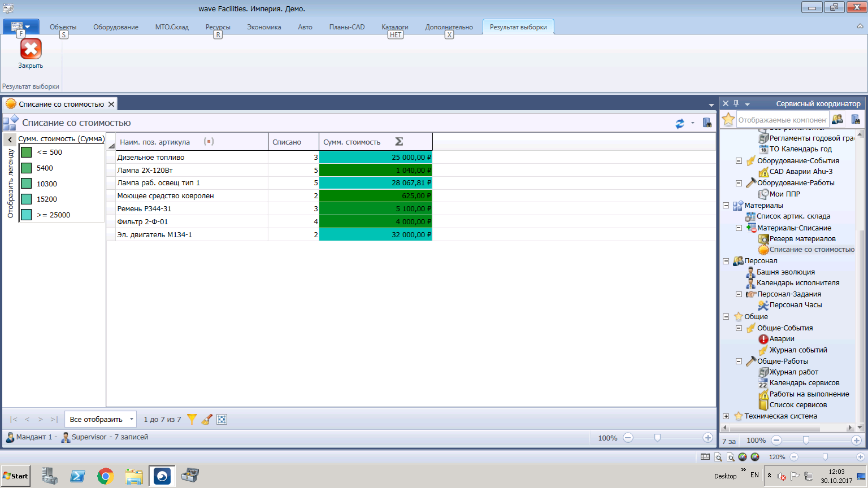Open Журнал работ tree item

tap(793, 372)
